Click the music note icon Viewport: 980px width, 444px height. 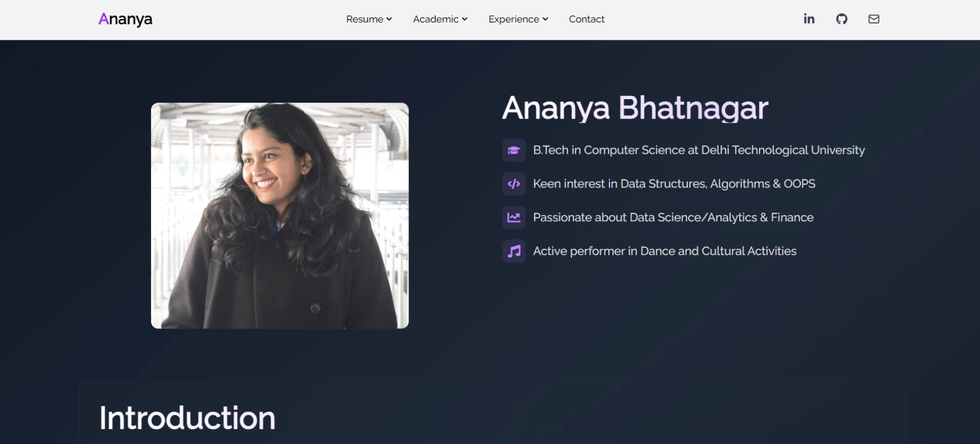tap(514, 251)
